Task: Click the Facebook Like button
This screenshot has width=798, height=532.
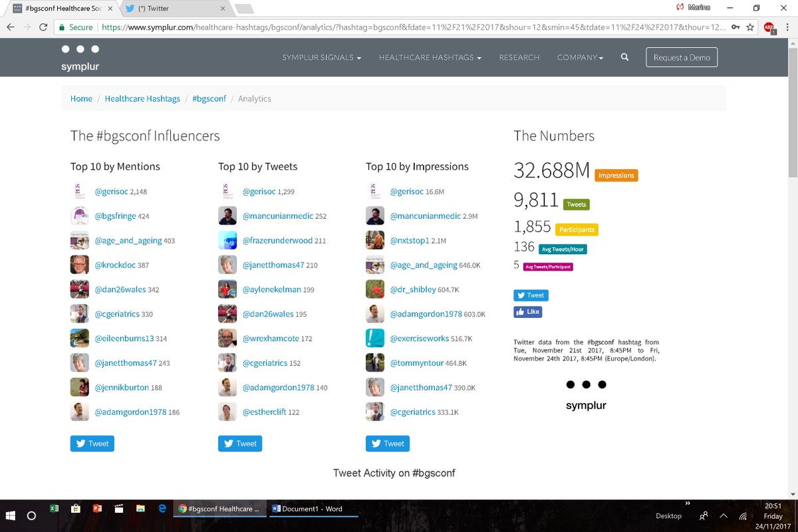Action: click(x=528, y=312)
